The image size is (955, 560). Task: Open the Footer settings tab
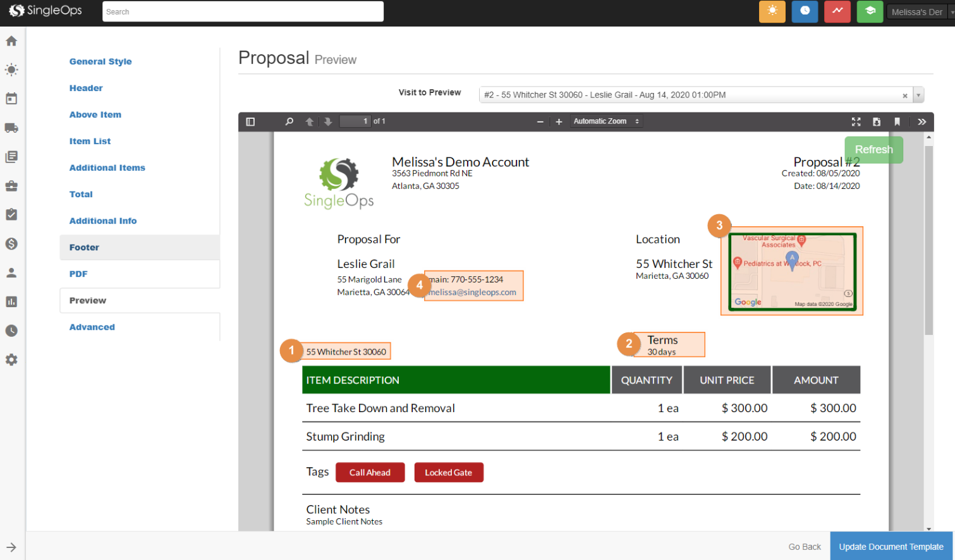tap(84, 247)
